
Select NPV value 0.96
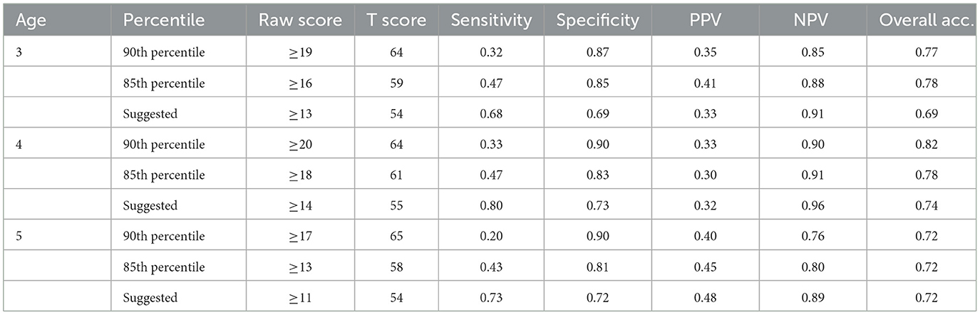pyautogui.click(x=813, y=206)
